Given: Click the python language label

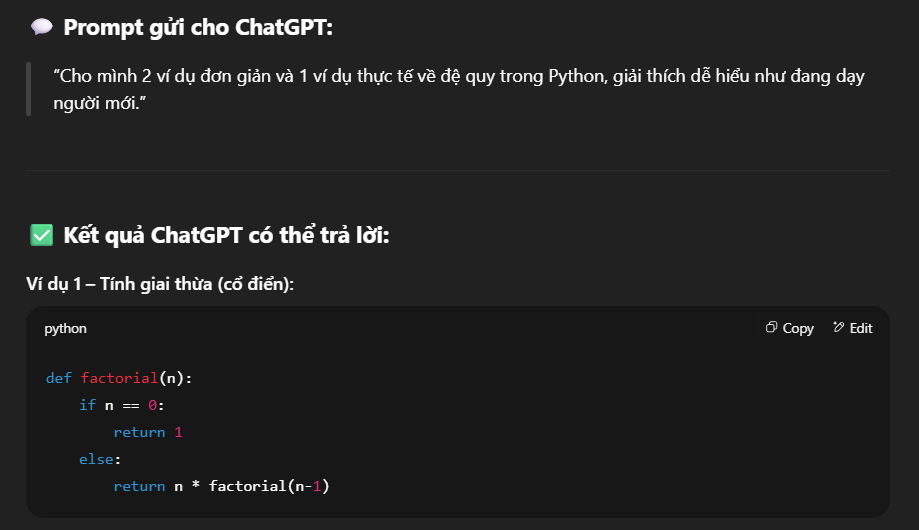Looking at the screenshot, I should tap(66, 329).
